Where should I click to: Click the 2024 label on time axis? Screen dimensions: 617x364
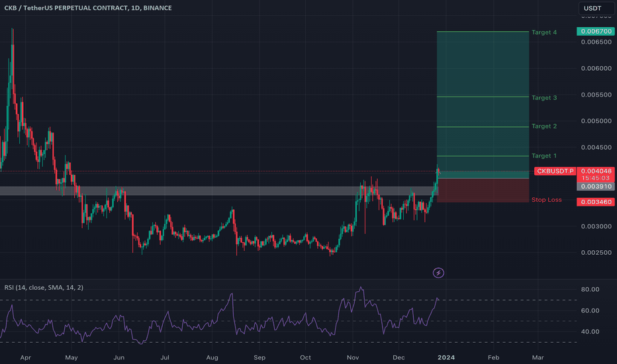coord(446,357)
